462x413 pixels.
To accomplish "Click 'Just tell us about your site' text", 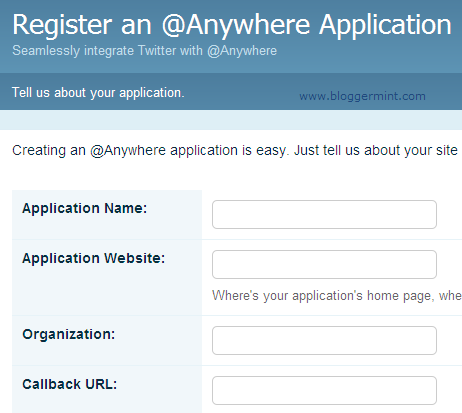I will (x=376, y=151).
